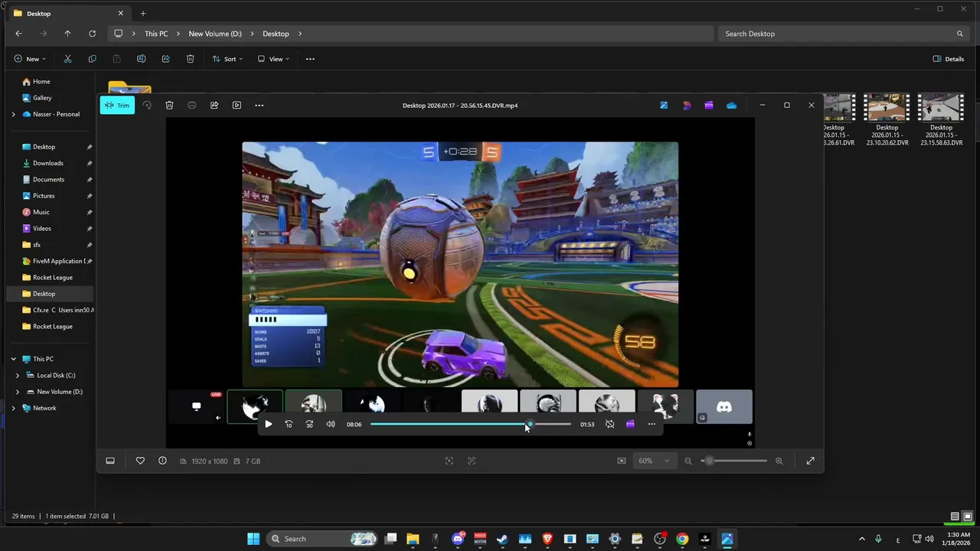The height and width of the screenshot is (551, 980).
Task: Switch to details list view icon in status bar
Action: coord(955,517)
